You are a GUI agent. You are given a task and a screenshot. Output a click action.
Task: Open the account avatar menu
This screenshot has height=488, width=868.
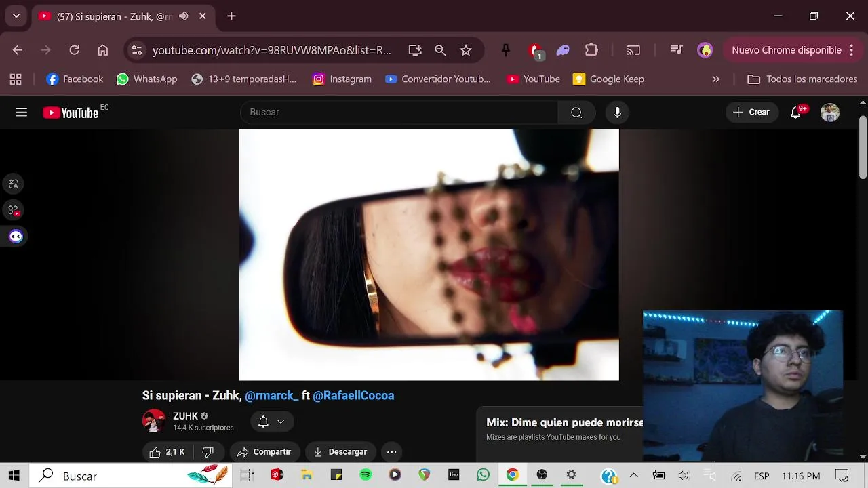[830, 113]
